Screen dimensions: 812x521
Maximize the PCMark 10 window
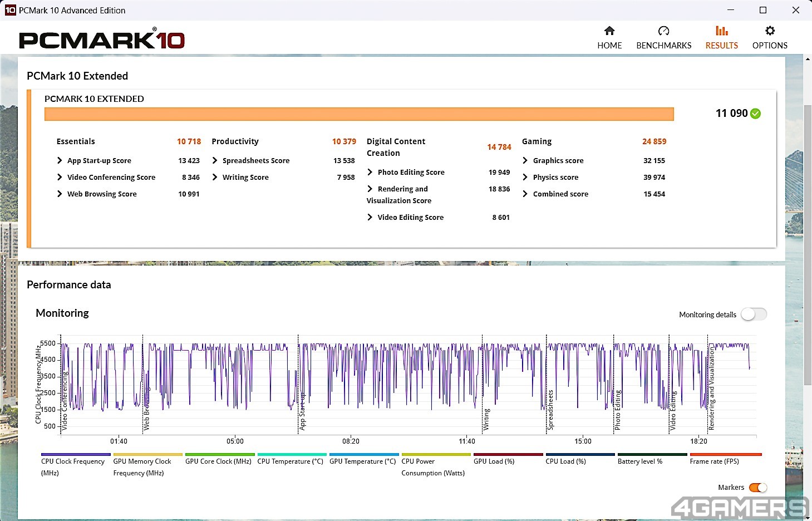click(763, 10)
